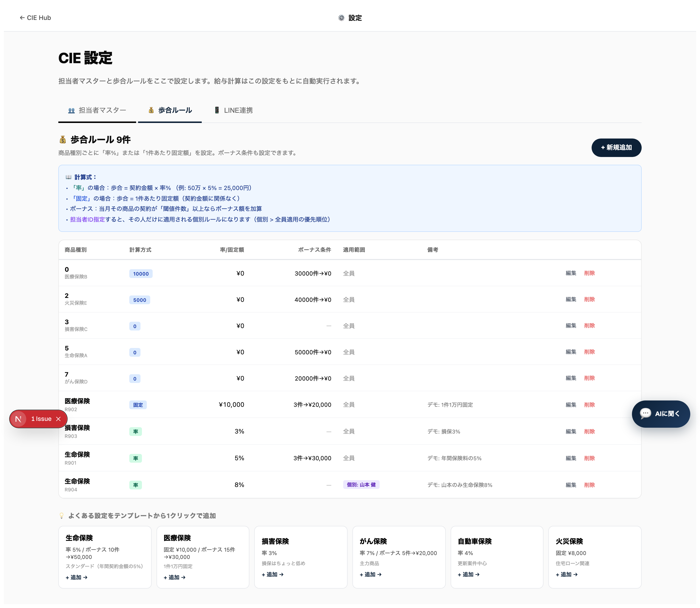Click the settings gear icon in header
700x608 pixels.
(341, 18)
